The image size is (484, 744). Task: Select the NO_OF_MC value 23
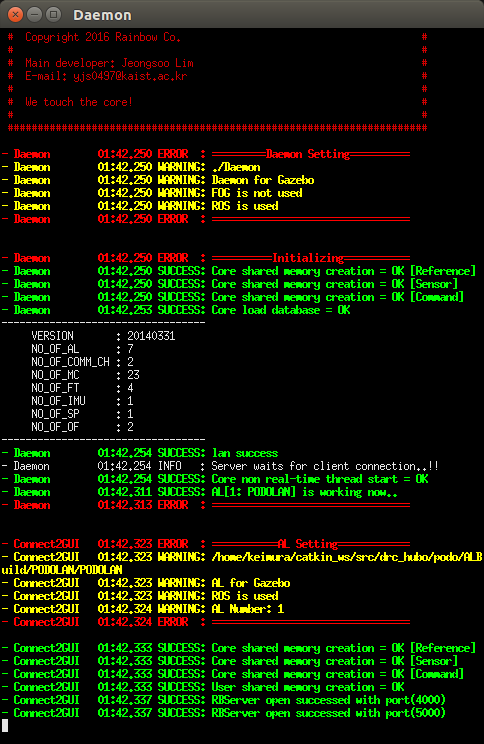133,375
